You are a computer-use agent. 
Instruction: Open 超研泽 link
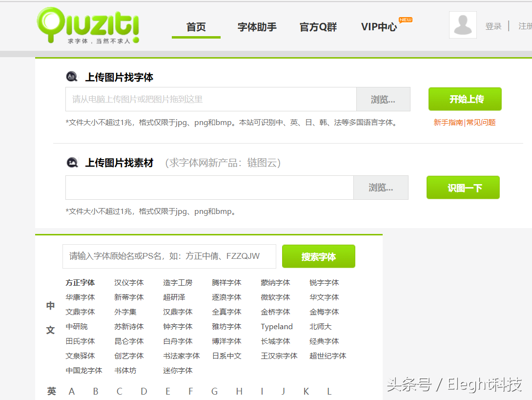tap(174, 297)
